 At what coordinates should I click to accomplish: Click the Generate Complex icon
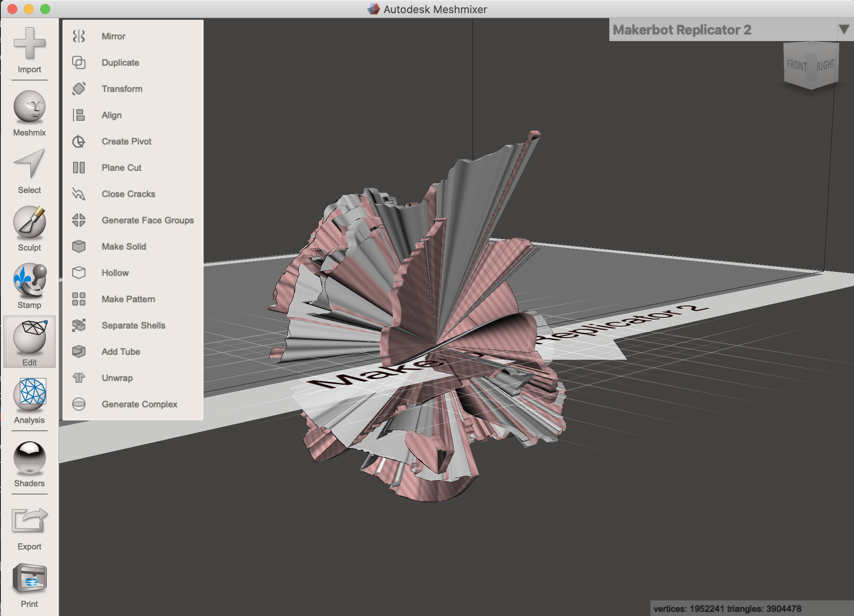pos(79,404)
